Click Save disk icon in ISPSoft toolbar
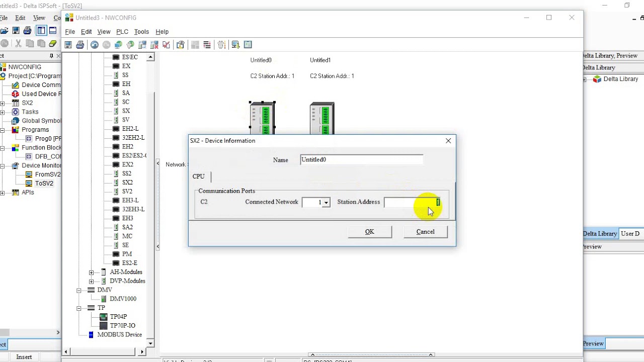644x362 pixels. pos(16,31)
